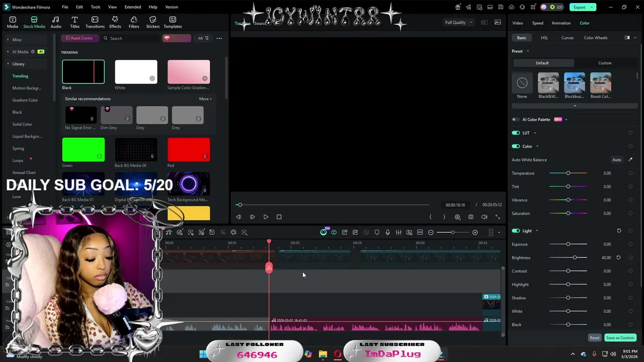The height and width of the screenshot is (362, 644).
Task: Toggle the AI Color Palette switch
Action: click(x=516, y=120)
